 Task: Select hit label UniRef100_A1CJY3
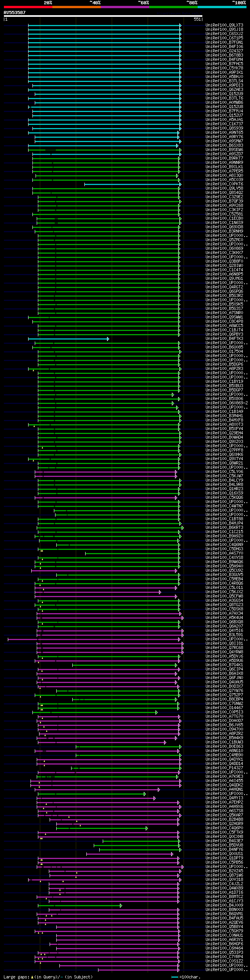pos(224,901)
